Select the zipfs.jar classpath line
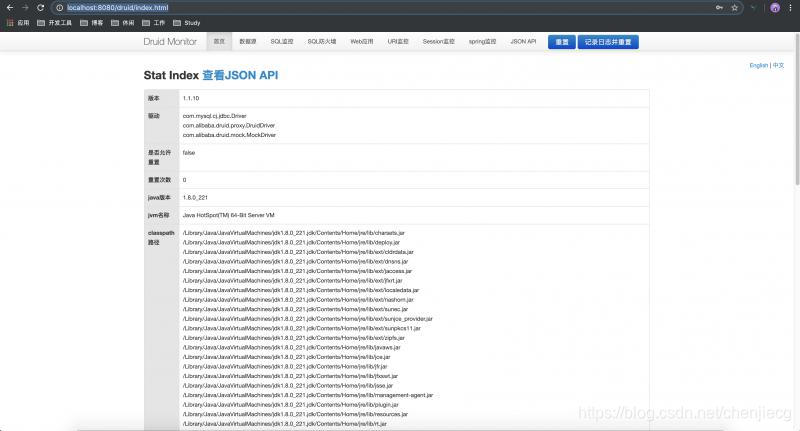This screenshot has width=800, height=431. [x=293, y=338]
